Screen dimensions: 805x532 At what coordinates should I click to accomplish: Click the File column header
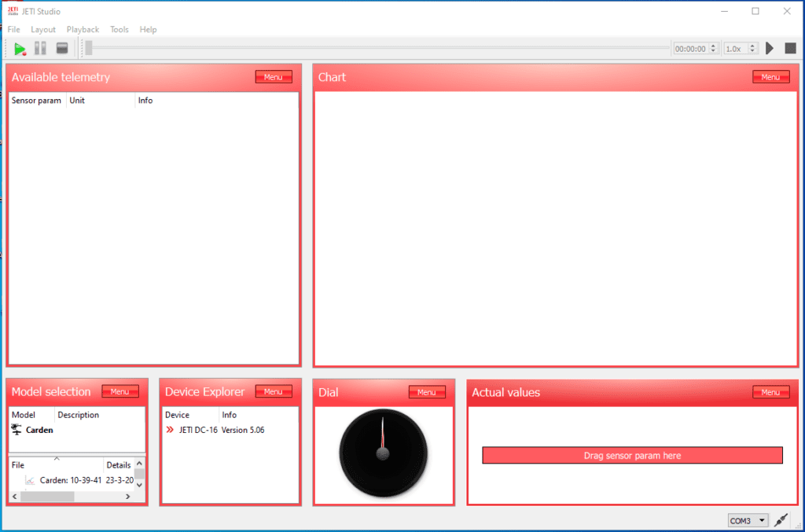click(56, 464)
